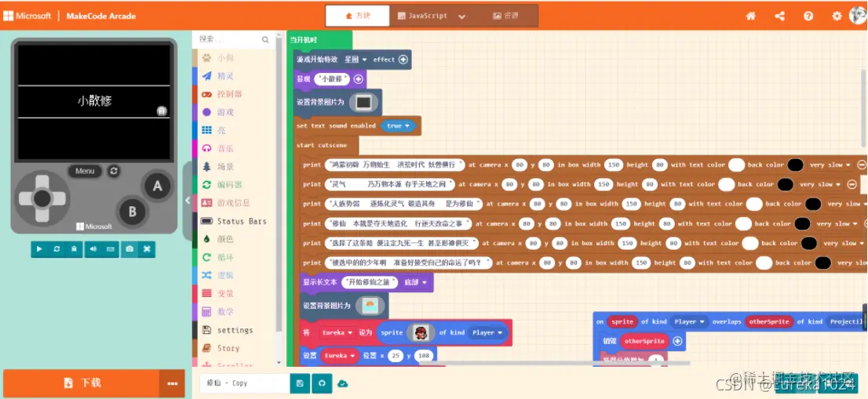Viewport: 868px width, 399px height.
Task: Click the Microsoft logo
Action: tap(27, 16)
